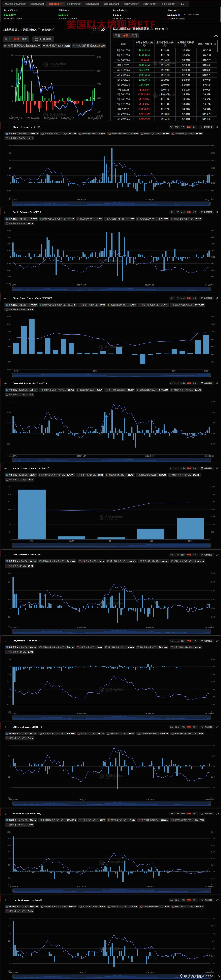Open 时间范围 picker for Bitwise Ethereum ETF(ETHW)
Image resolution: width=221 pixels, height=980 pixels.
coord(206,814)
